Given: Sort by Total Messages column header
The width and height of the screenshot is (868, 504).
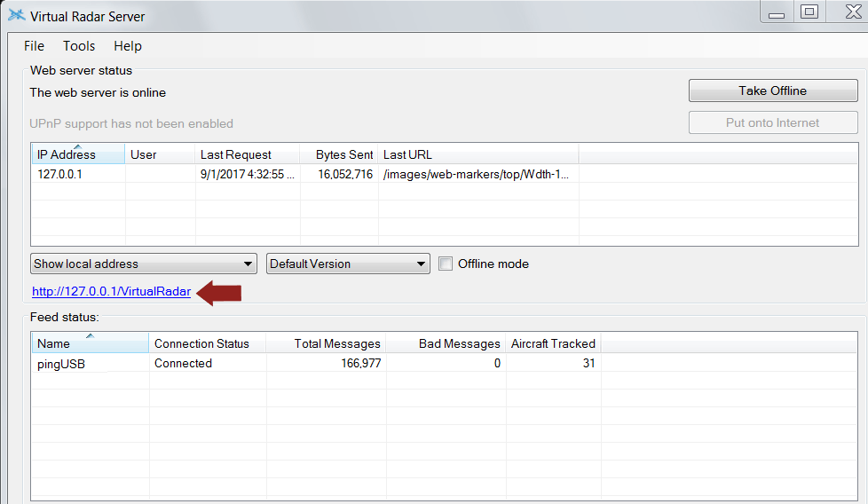Looking at the screenshot, I should [326, 343].
